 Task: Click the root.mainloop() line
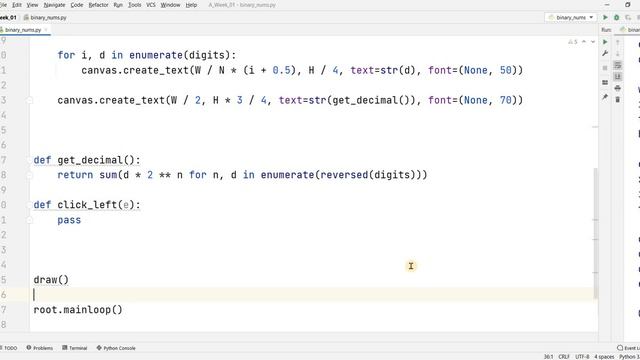[78, 310]
